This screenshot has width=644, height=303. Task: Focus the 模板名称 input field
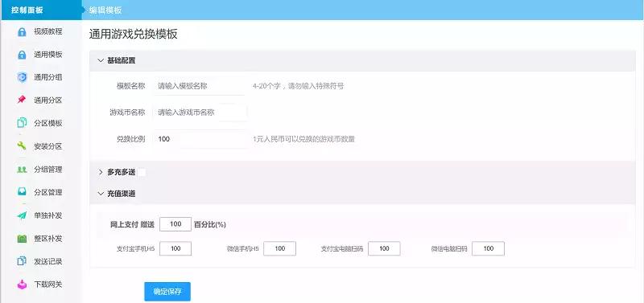click(200, 86)
